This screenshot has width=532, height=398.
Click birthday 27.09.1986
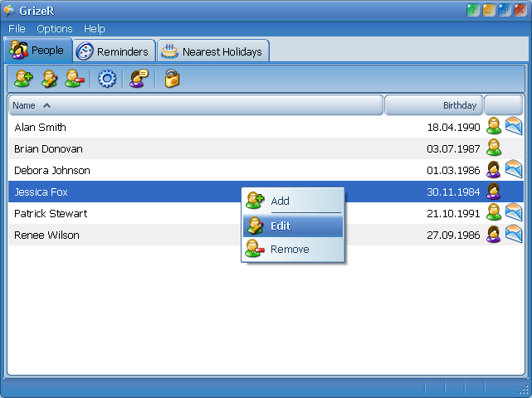click(x=453, y=235)
